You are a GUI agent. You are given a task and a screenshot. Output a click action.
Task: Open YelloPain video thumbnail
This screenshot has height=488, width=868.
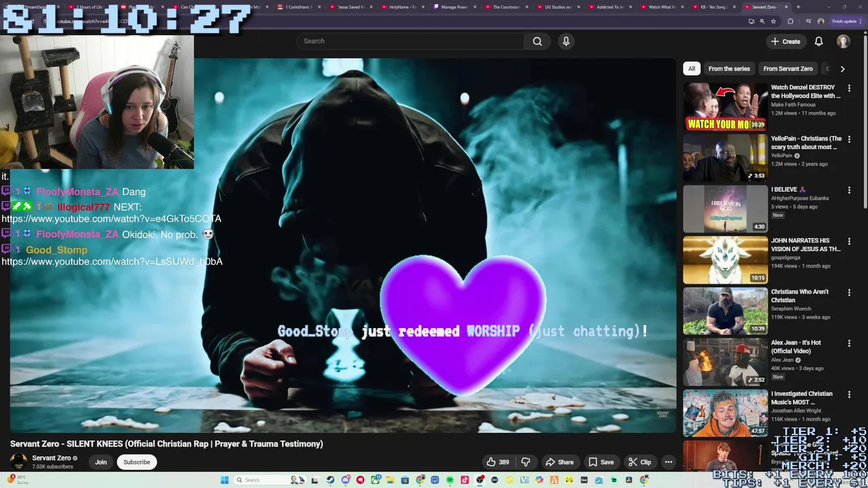725,158
